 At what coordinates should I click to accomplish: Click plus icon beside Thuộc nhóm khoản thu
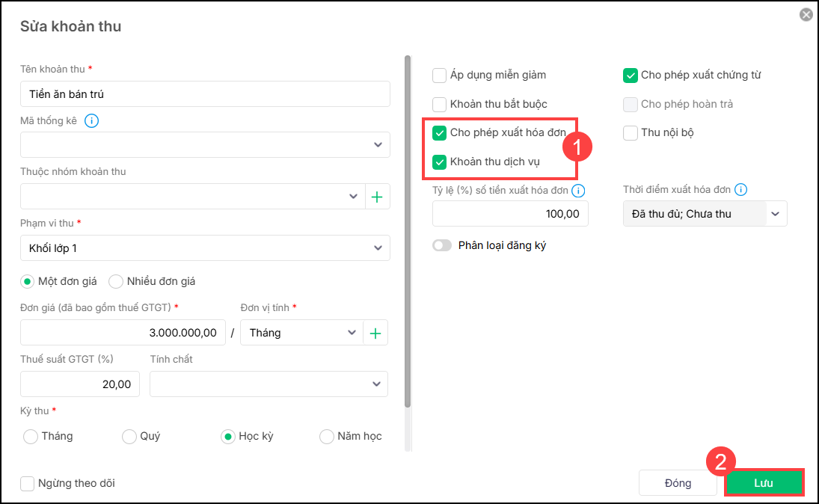click(x=377, y=197)
